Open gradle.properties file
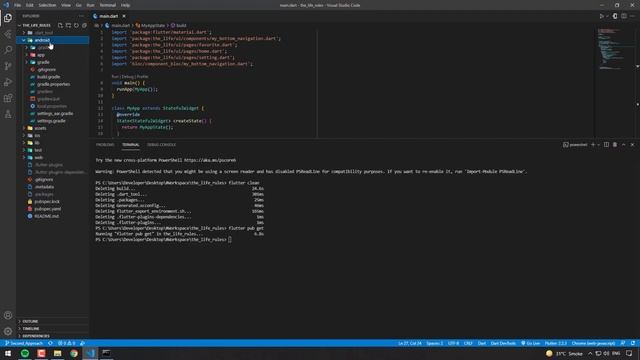Image resolution: width=640 pixels, height=360 pixels. pyautogui.click(x=52, y=84)
